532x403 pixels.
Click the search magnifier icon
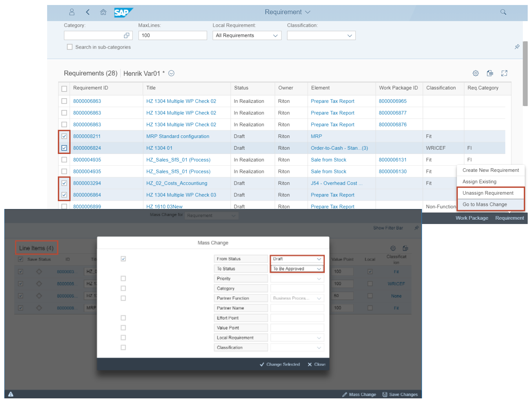[503, 12]
